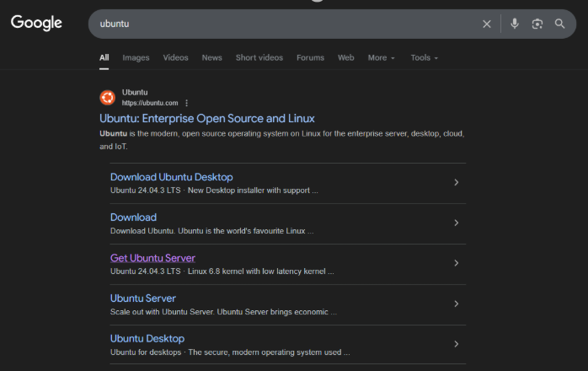This screenshot has width=588, height=371.
Task: Clear the search box with X icon
Action: pos(487,24)
